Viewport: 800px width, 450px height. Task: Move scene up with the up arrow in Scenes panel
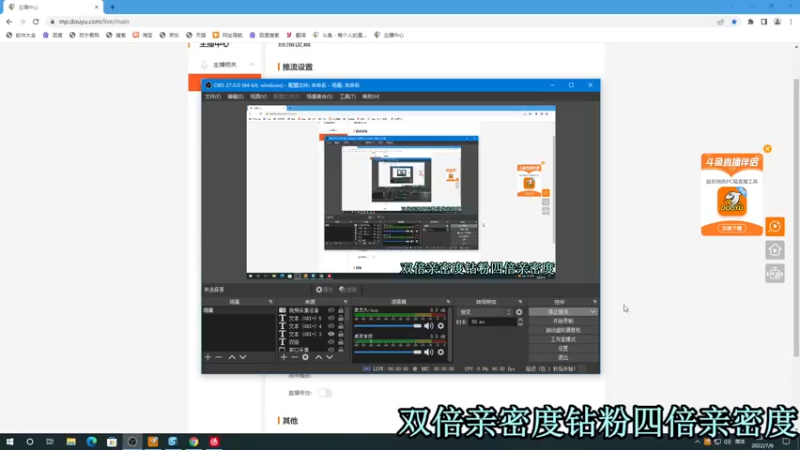(x=232, y=357)
